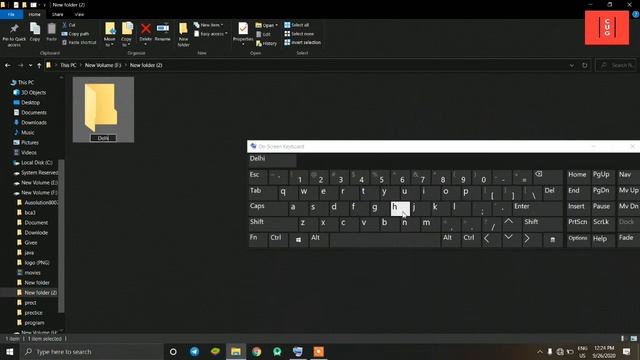640x360 pixels.
Task: Show file History from ribbon
Action: (x=267, y=43)
